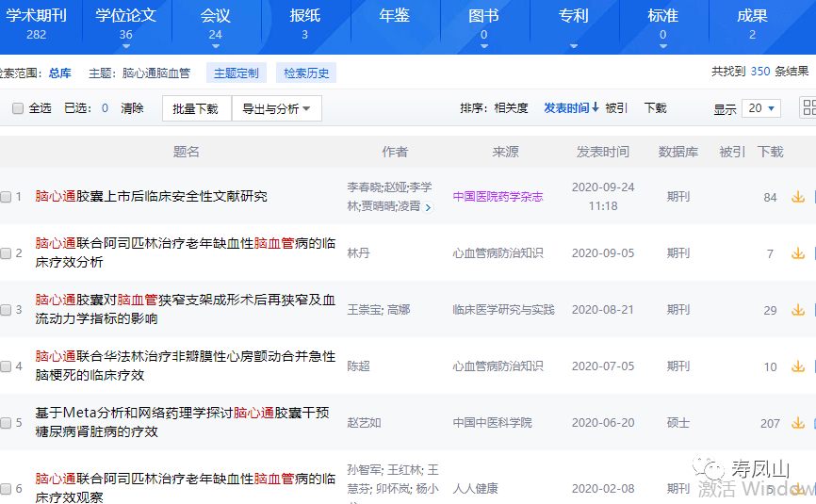Image resolution: width=816 pixels, height=504 pixels.
Task: Click download icon for article row 4
Action: 797,366
